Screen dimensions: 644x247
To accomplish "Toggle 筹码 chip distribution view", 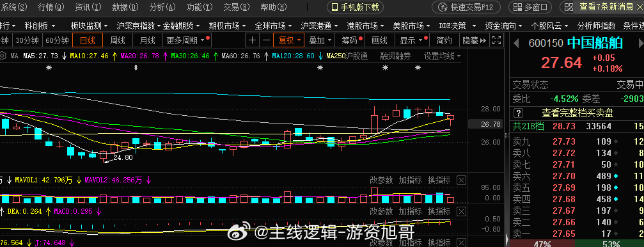I will [x=349, y=41].
